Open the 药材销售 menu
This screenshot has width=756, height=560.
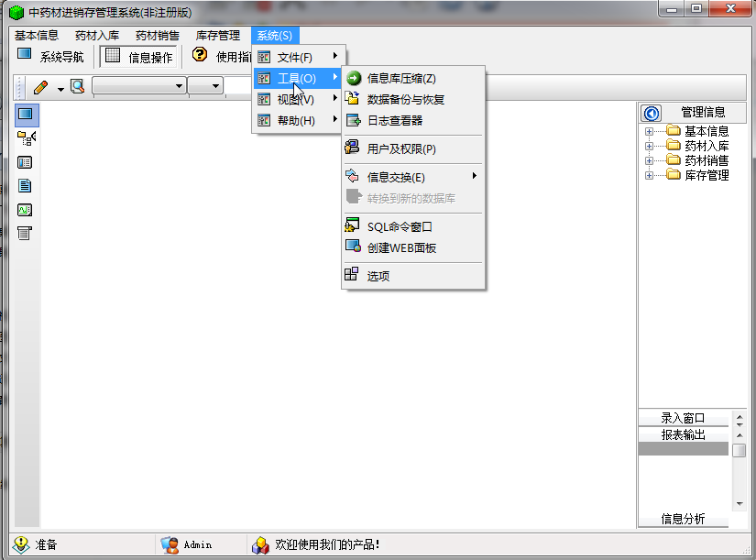158,36
